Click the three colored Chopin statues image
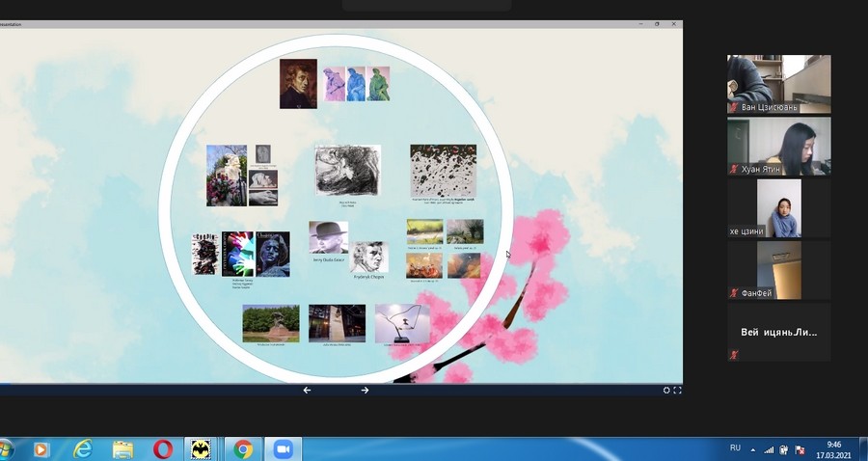The image size is (868, 461). pyautogui.click(x=356, y=83)
